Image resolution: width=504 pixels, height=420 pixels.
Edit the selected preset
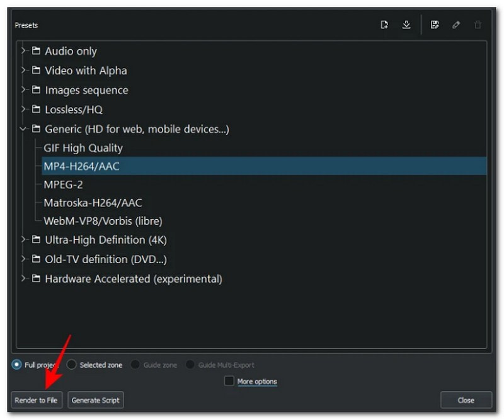(457, 25)
